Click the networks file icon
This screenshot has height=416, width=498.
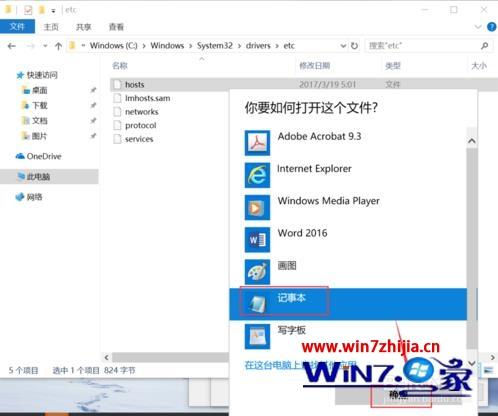pos(117,112)
